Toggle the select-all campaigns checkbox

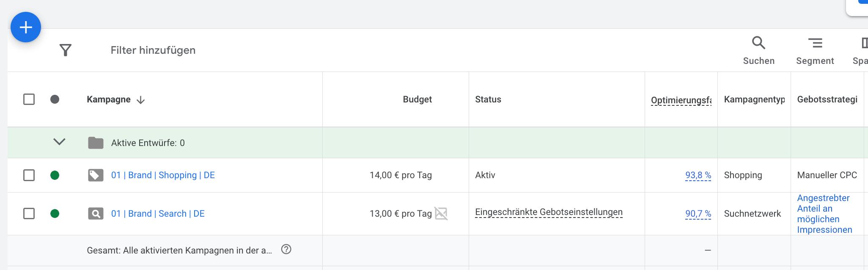pos(29,99)
